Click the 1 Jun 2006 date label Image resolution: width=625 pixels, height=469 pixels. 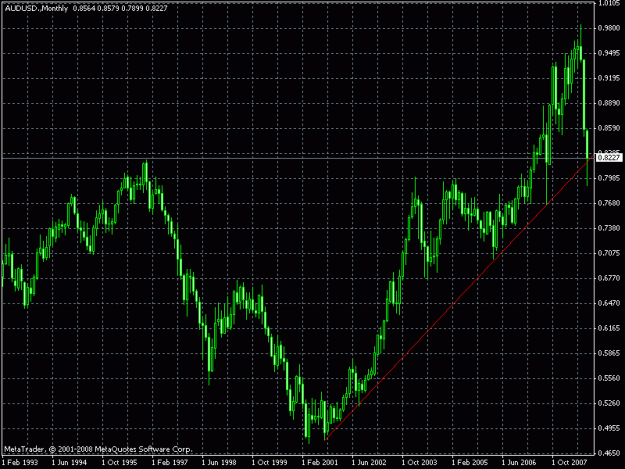tap(519, 463)
